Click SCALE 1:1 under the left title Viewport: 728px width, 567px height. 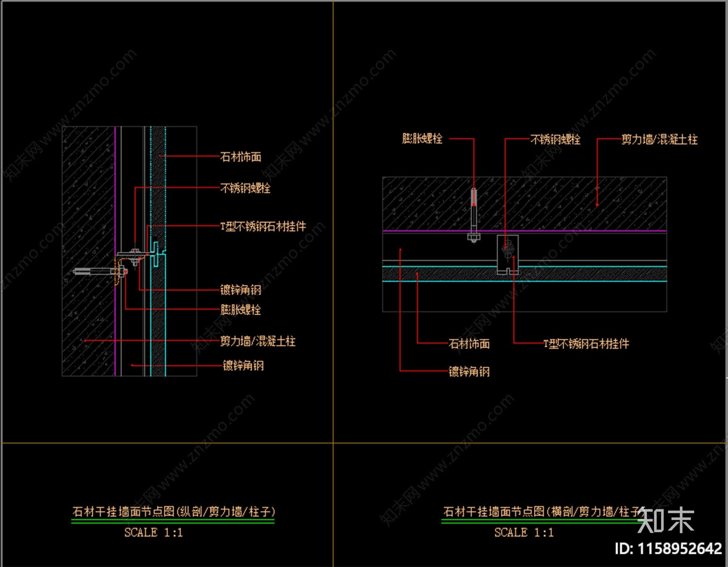[x=153, y=533]
